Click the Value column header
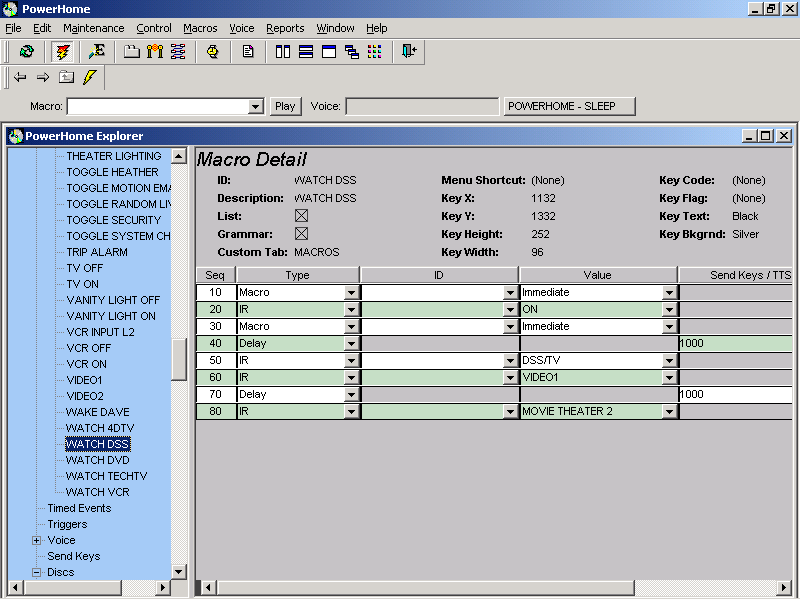The width and height of the screenshot is (800, 600). click(x=597, y=275)
